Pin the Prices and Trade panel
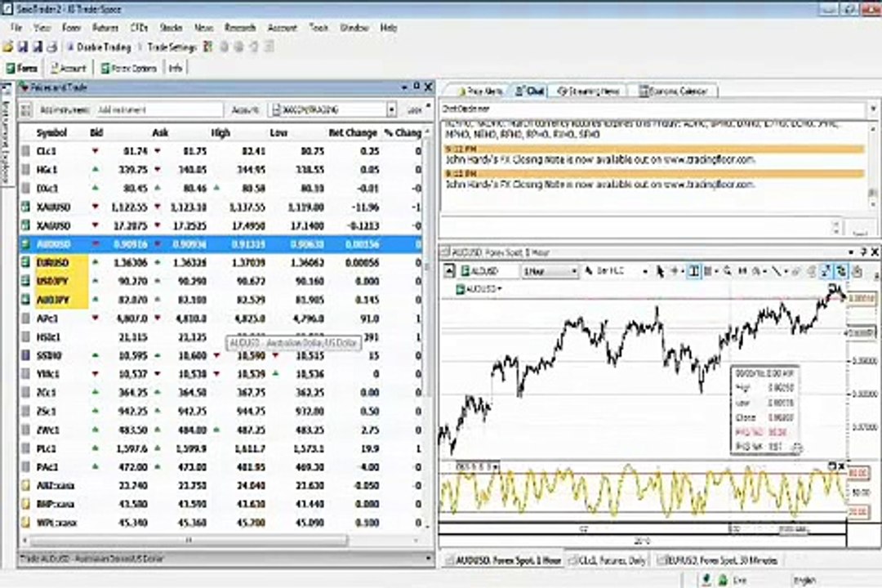882x588 pixels. (416, 87)
